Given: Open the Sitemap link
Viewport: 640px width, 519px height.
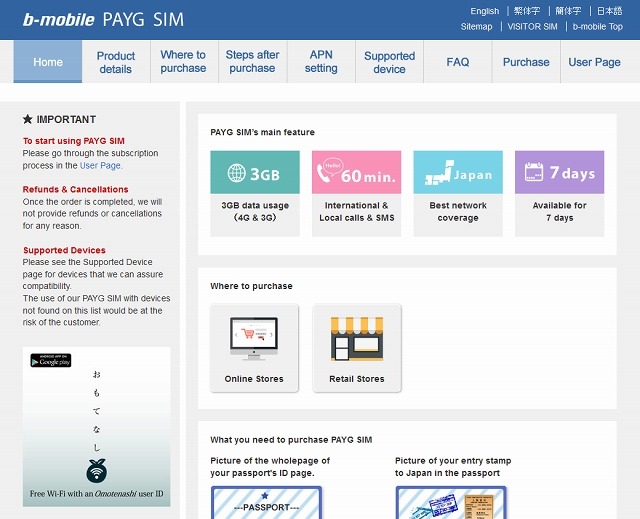Looking at the screenshot, I should 476,27.
